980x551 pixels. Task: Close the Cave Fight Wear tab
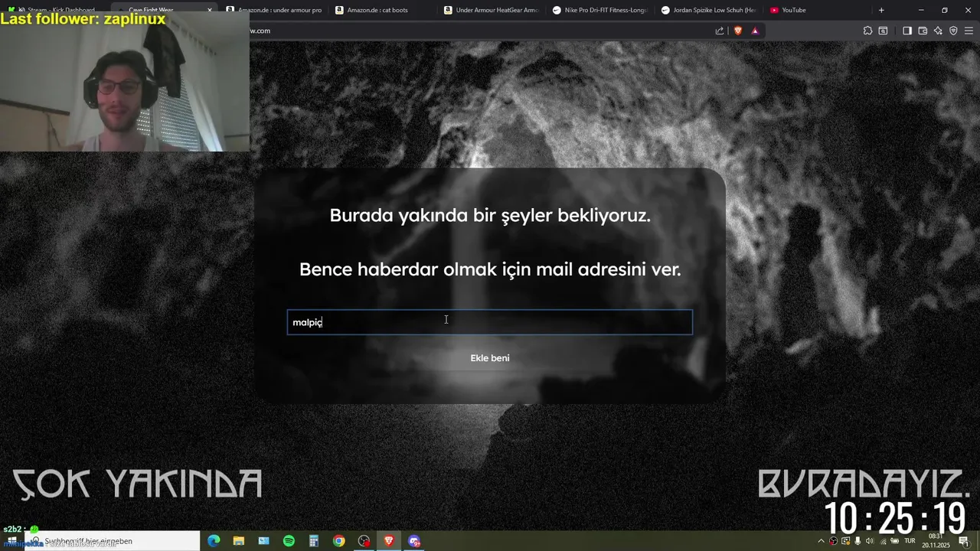210,10
